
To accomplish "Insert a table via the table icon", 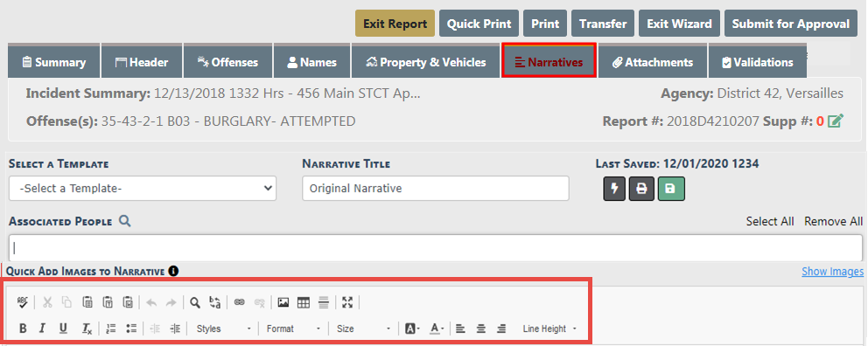I will point(304,302).
